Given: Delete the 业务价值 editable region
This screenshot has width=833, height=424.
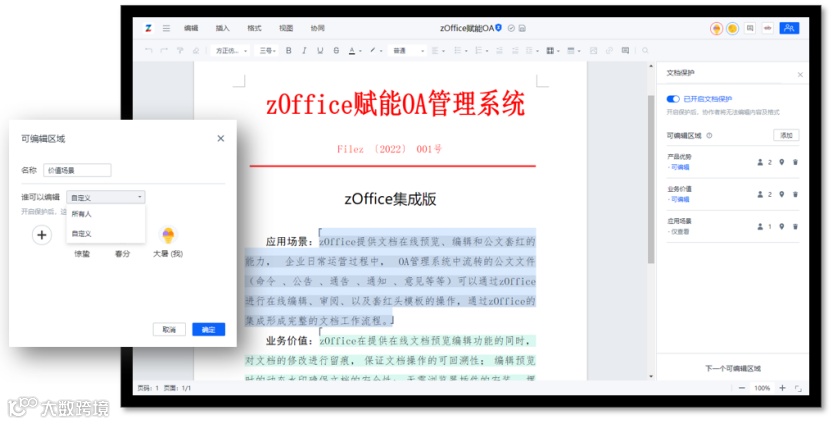Looking at the screenshot, I should pyautogui.click(x=795, y=194).
